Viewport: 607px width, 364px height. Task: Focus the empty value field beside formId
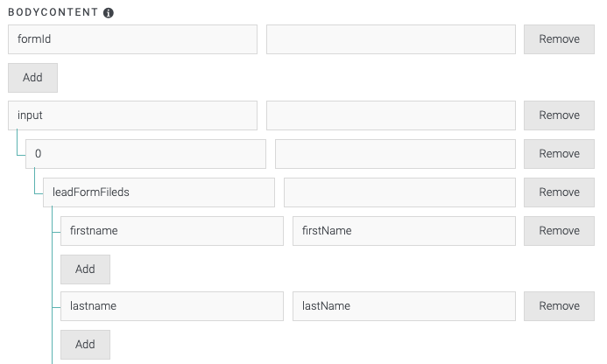click(x=391, y=39)
